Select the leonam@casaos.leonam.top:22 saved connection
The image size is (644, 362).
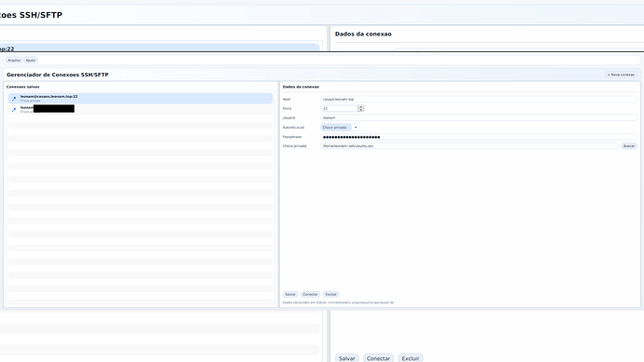tap(140, 98)
